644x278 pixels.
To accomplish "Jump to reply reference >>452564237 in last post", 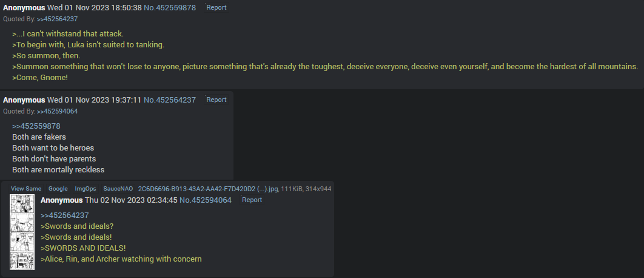I will pos(64,215).
